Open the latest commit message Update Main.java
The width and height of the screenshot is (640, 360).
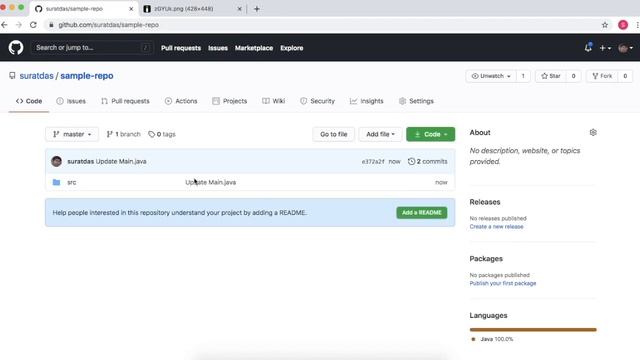point(121,161)
